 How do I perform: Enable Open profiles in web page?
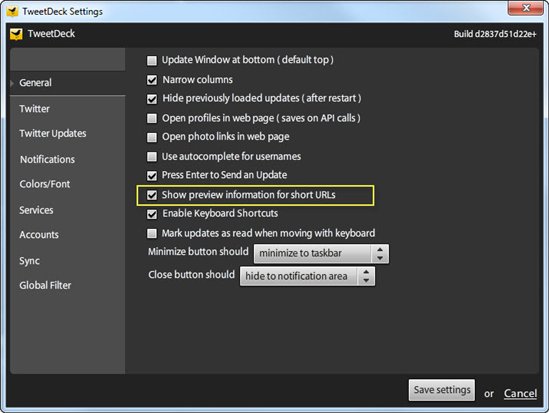[x=152, y=118]
